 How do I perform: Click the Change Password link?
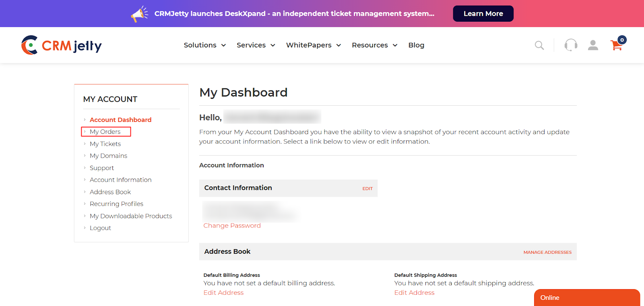pos(232,226)
